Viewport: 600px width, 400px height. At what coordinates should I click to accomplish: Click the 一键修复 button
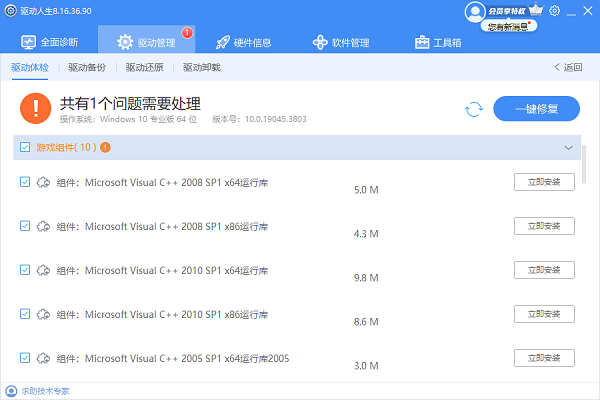click(x=536, y=109)
